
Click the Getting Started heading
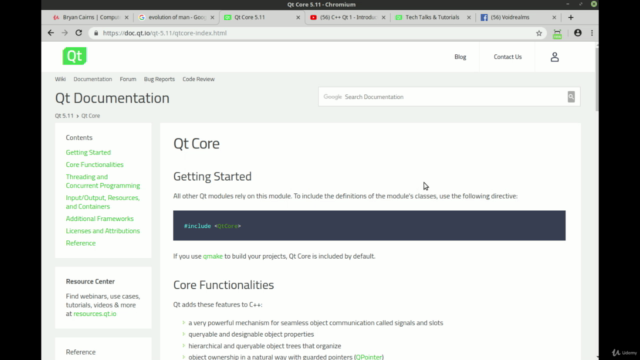pyautogui.click(x=212, y=176)
